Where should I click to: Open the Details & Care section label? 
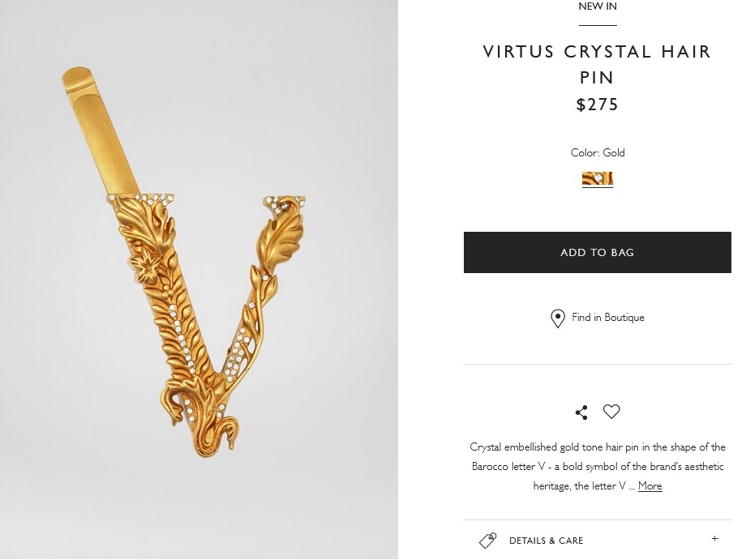tap(546, 541)
